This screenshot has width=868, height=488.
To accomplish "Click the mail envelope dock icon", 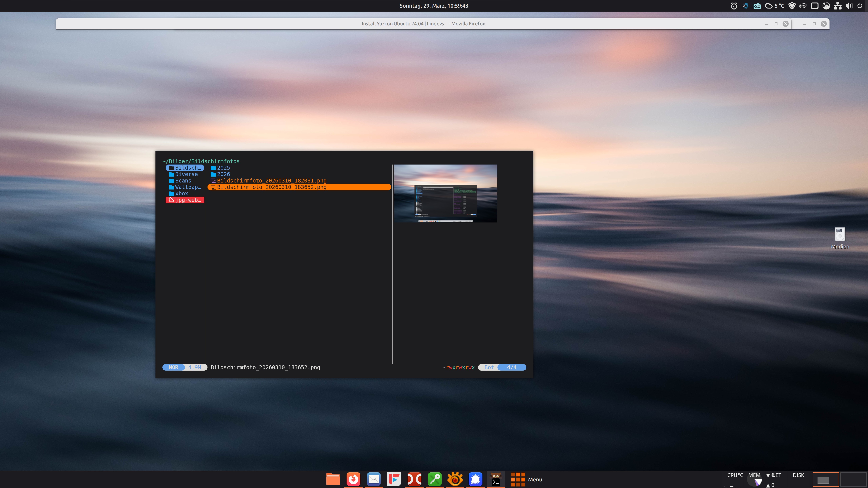I will click(x=374, y=479).
